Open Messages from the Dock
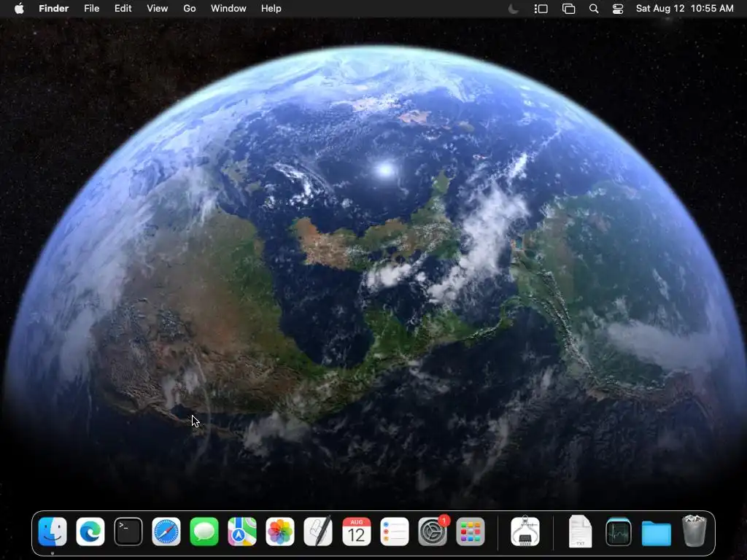Screen dimensions: 747x560 click(x=204, y=532)
